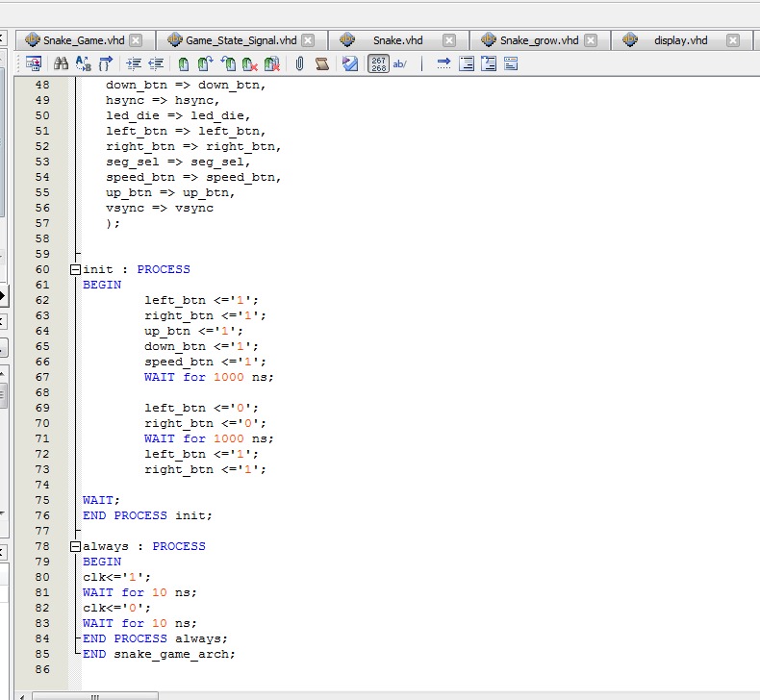Close the Snake.vhd tab
This screenshot has height=700, width=760.
pyautogui.click(x=448, y=40)
